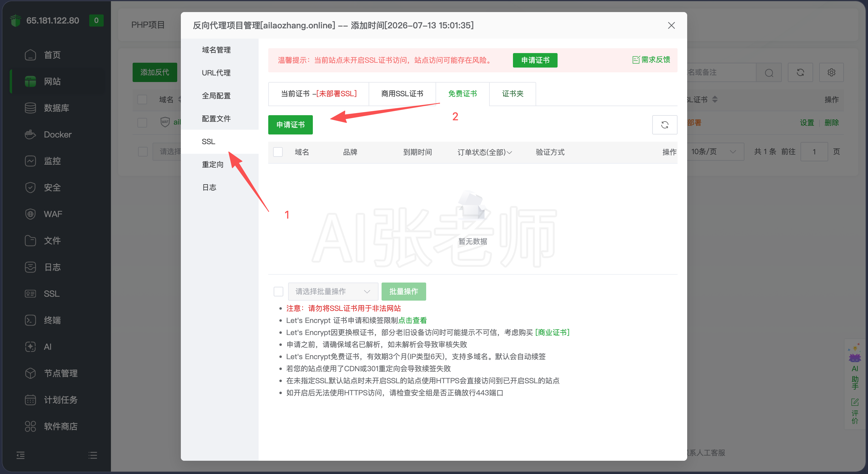
Task: Open the 文件 files folder icon
Action: (30, 241)
